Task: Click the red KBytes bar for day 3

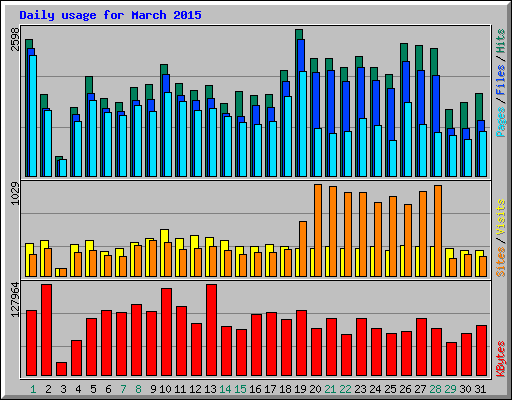Action: pyautogui.click(x=61, y=369)
